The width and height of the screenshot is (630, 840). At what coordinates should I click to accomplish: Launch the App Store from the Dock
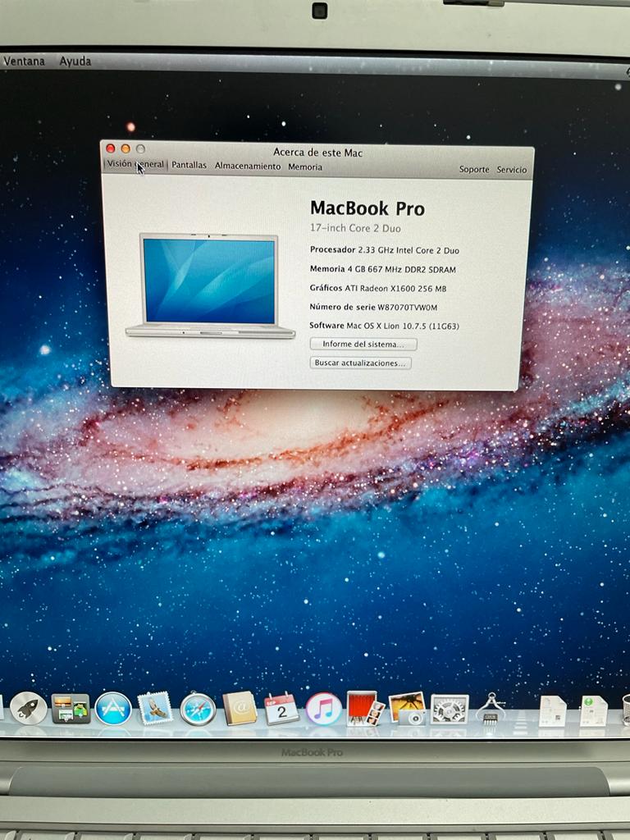tap(113, 708)
